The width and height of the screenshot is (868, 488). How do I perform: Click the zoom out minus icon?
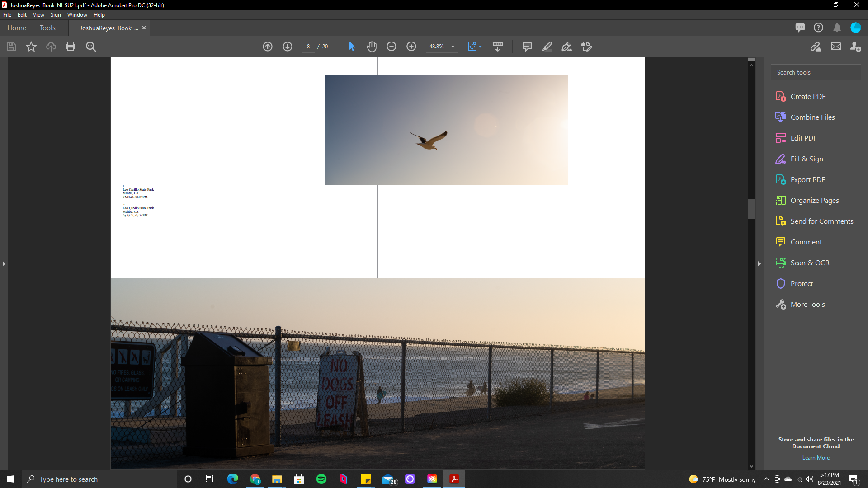[x=392, y=47]
